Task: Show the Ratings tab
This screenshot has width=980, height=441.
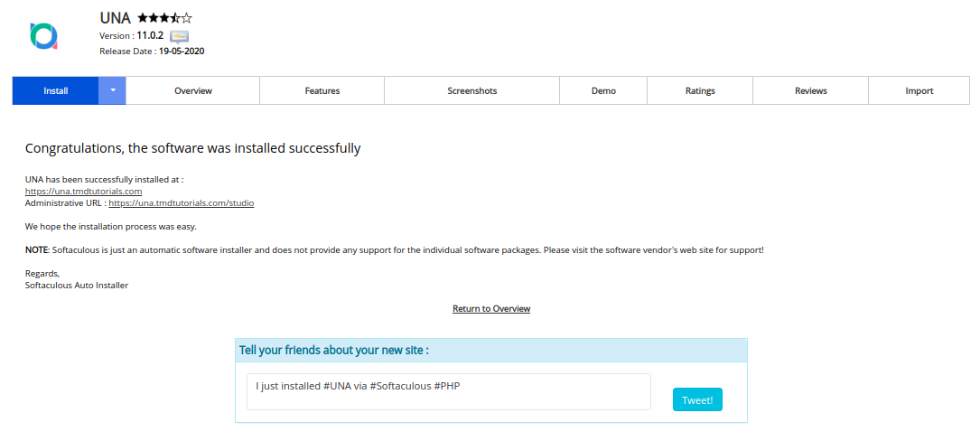Action: (x=700, y=90)
